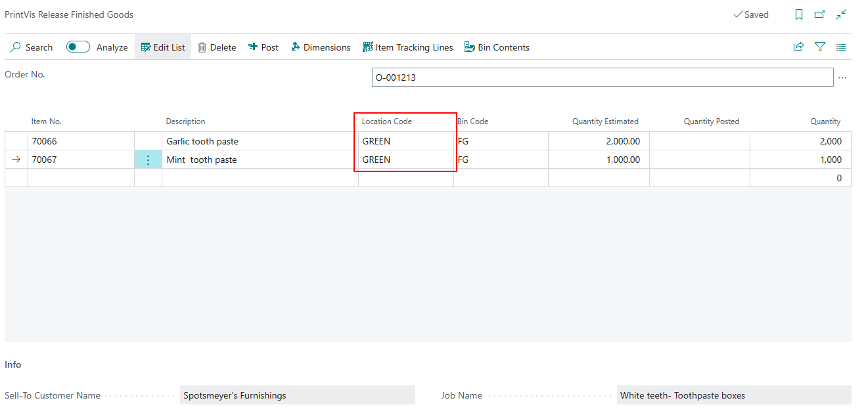Open Bin Contents

[x=497, y=47]
